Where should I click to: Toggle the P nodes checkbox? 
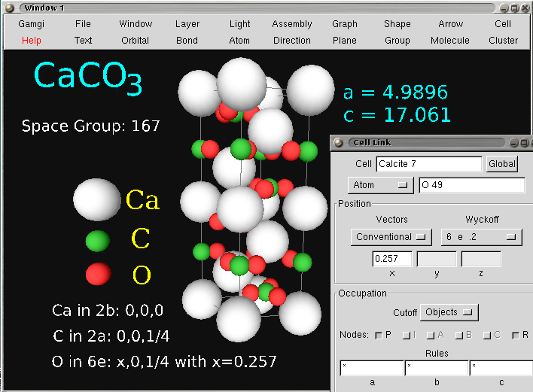tap(379, 336)
